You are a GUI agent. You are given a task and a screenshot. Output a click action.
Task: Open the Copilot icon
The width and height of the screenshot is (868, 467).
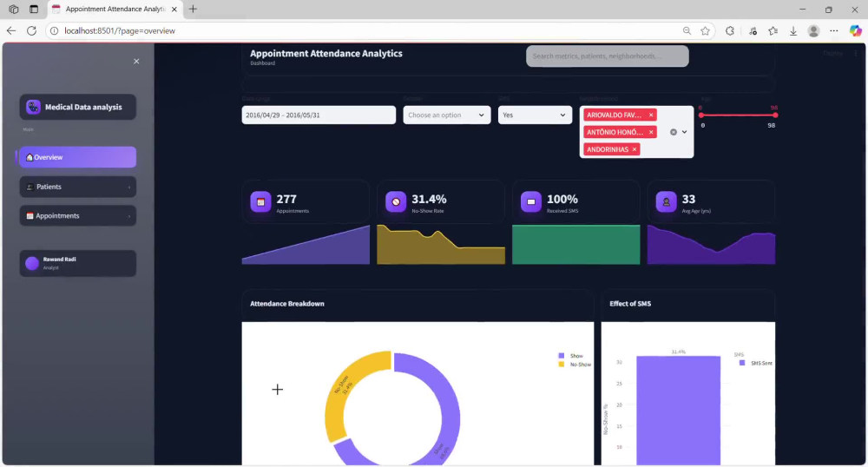pyautogui.click(x=855, y=31)
